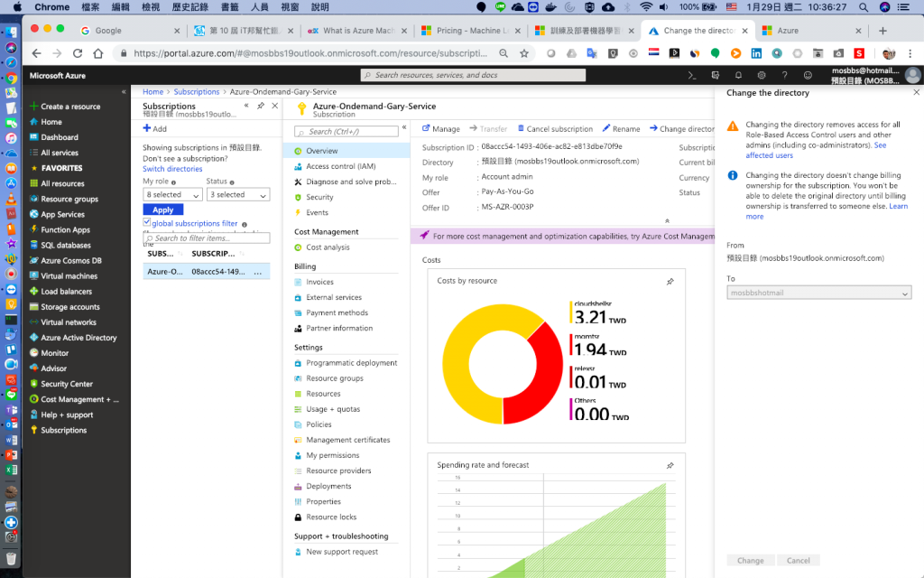Image resolution: width=924 pixels, height=578 pixels.
Task: Open Cloud Shell icon in Azure header
Action: [692, 75]
